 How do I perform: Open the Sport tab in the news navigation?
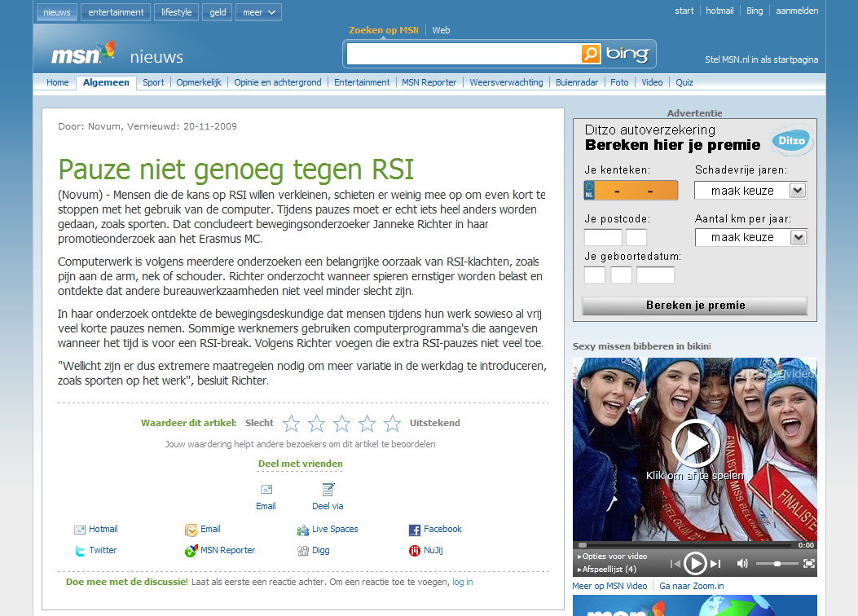tap(153, 82)
